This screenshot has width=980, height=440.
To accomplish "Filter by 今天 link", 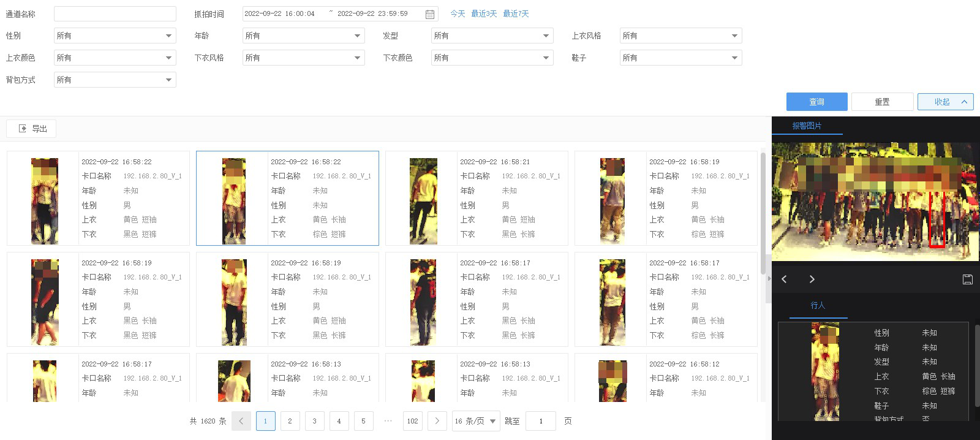I will (x=458, y=13).
